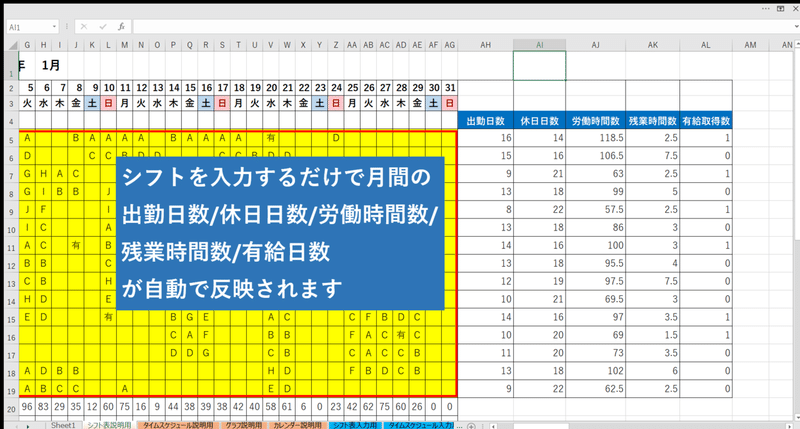Select column header AH
The image size is (800, 429).
(x=486, y=45)
